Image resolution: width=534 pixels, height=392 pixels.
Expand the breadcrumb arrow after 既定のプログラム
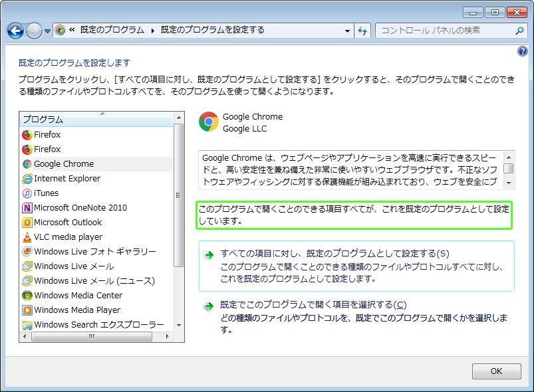[x=152, y=31]
